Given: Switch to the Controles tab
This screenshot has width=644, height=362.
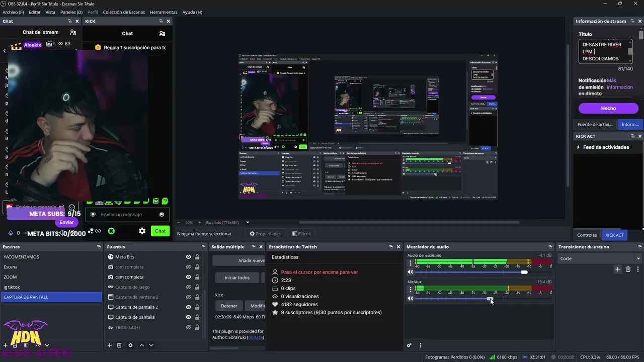Looking at the screenshot, I should point(587,235).
